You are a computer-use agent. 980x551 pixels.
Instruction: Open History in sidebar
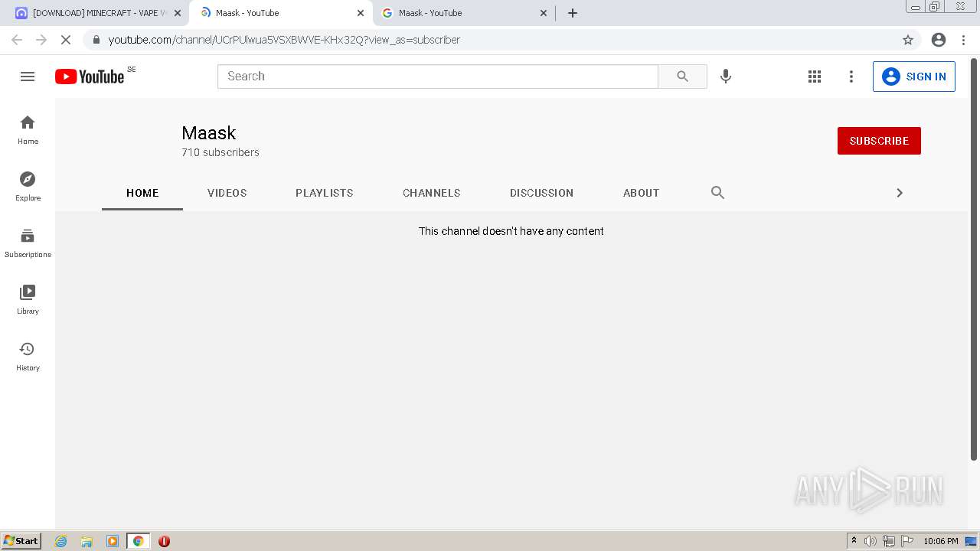click(28, 356)
